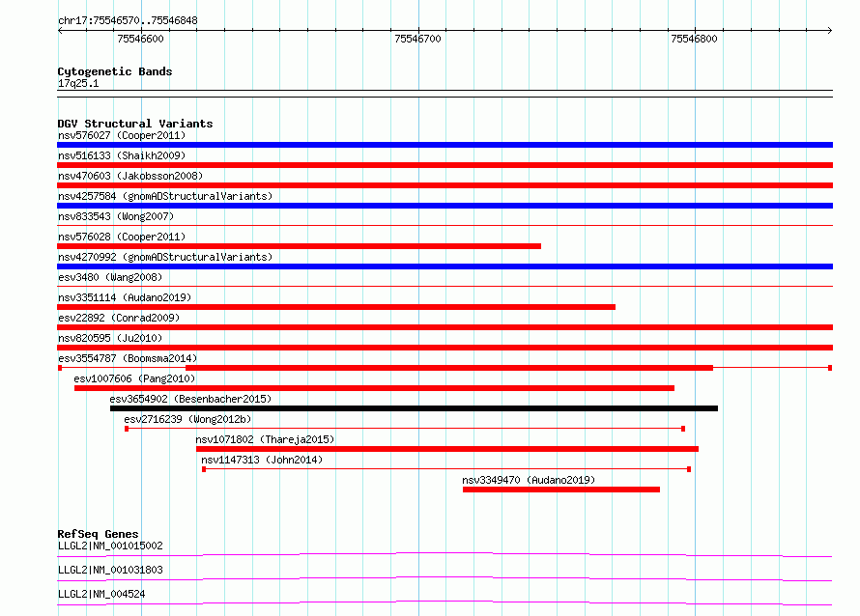Click nsv3351114 (Audano2019) label

(125, 297)
